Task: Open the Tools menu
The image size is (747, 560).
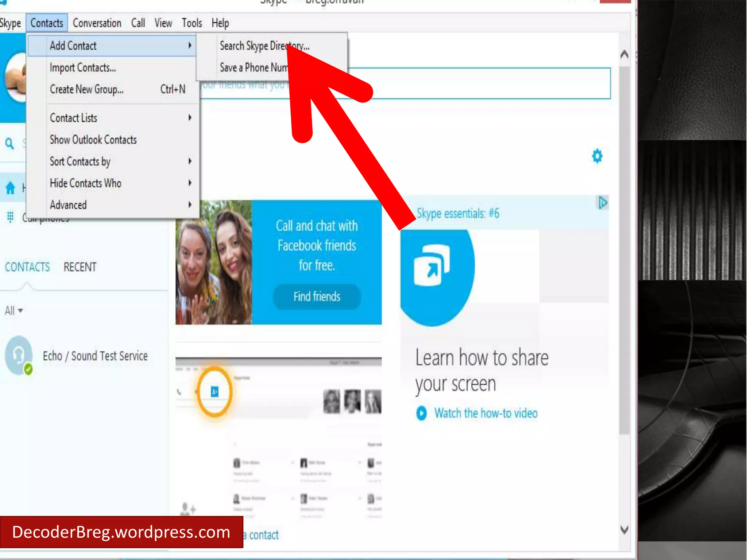Action: coord(192,23)
